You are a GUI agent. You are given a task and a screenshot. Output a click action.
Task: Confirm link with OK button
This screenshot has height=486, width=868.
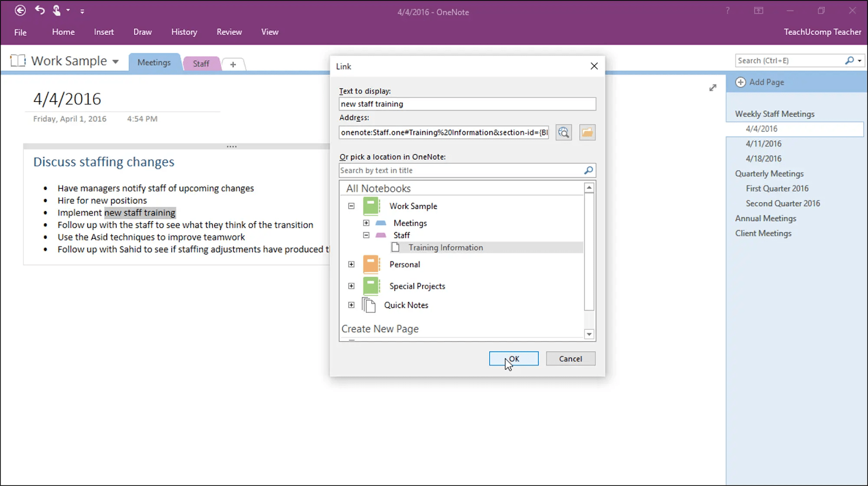pyautogui.click(x=514, y=359)
